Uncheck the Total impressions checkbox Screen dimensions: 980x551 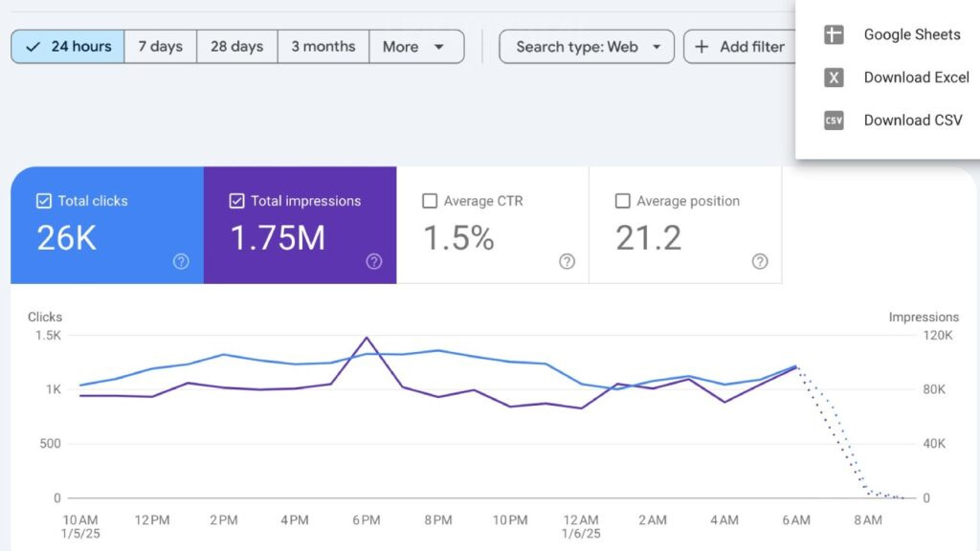(x=237, y=201)
